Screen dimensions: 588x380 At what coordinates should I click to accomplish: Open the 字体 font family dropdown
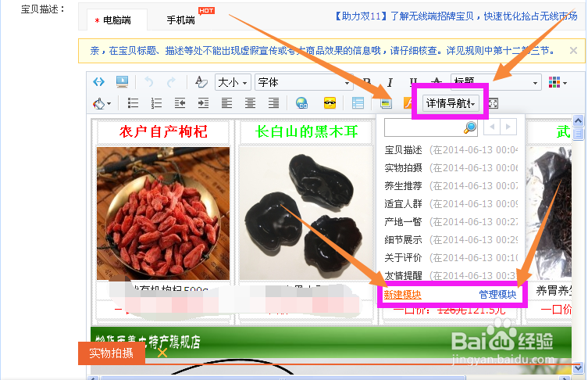(x=304, y=82)
